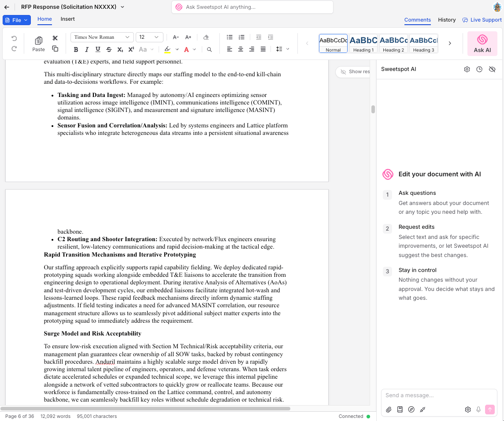Insert a bulleted list
This screenshot has width=504, height=421.
tap(230, 37)
